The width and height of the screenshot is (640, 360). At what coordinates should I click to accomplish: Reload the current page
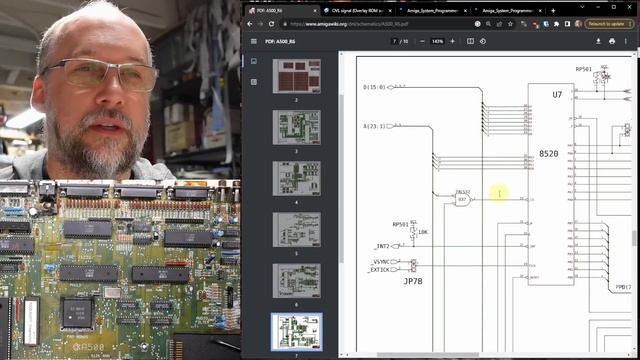271,24
